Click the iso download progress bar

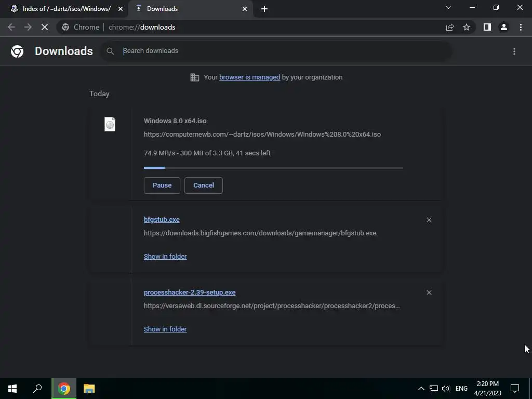(x=273, y=168)
